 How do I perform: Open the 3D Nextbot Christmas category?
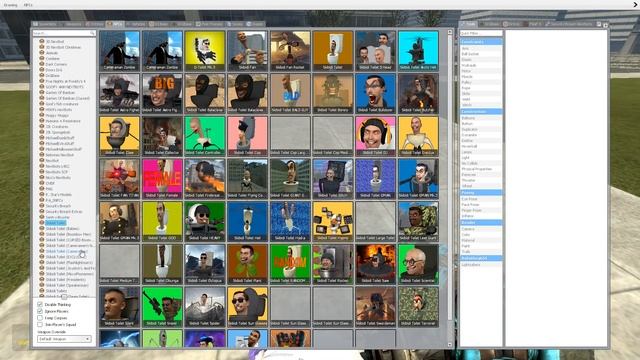click(63, 47)
